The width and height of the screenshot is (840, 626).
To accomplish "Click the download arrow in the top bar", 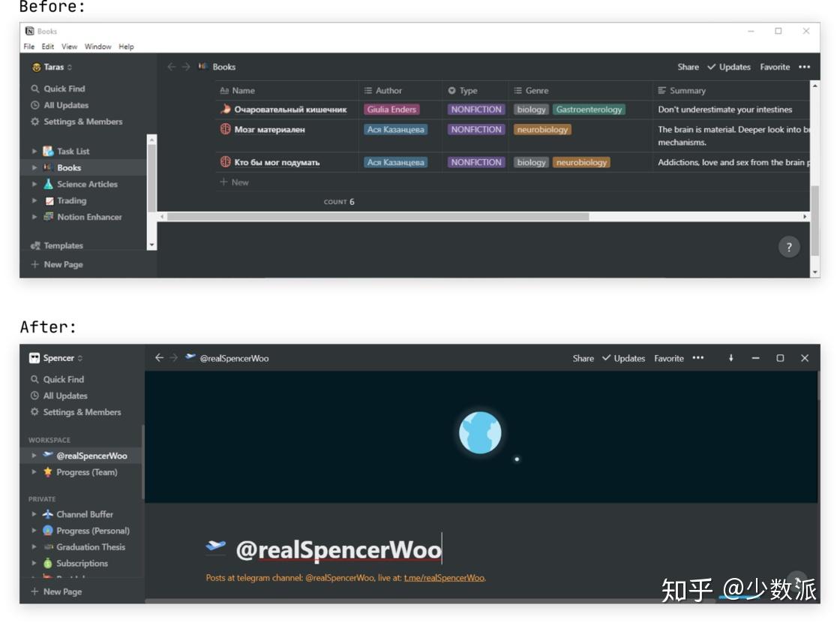I will (730, 359).
